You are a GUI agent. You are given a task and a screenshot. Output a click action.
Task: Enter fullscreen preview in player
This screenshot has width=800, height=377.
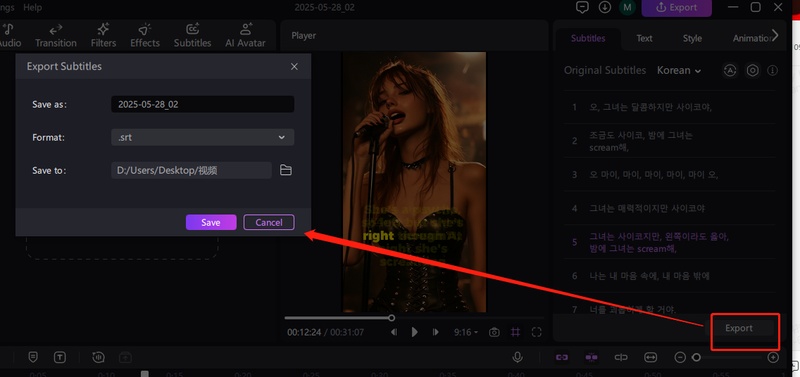536,332
